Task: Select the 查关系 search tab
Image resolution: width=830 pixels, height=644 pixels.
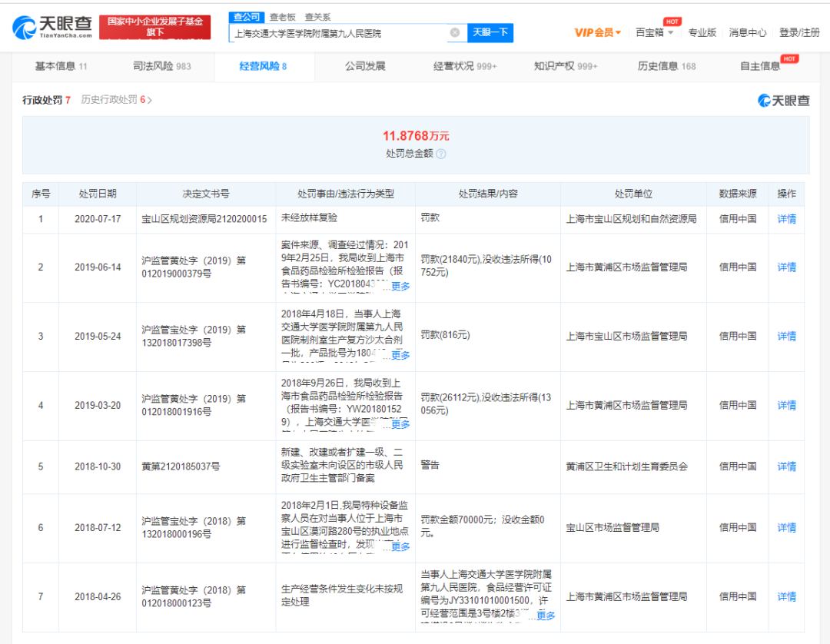Action: (317, 17)
